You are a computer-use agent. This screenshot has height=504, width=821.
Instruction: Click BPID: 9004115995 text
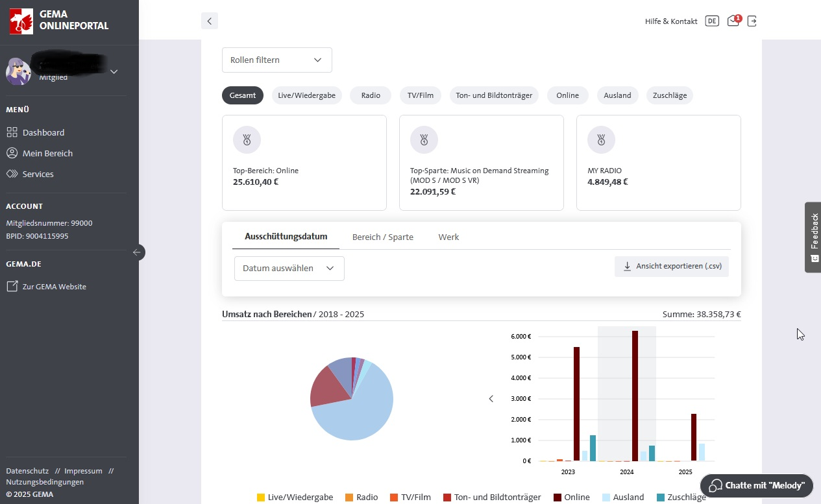coord(37,236)
